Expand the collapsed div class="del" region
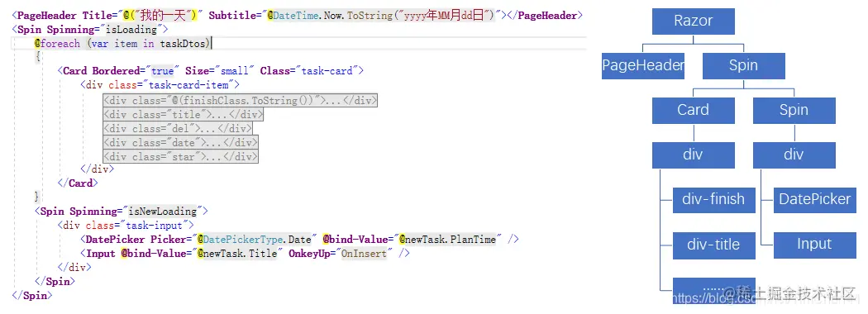The height and width of the screenshot is (314, 868). pos(178,128)
